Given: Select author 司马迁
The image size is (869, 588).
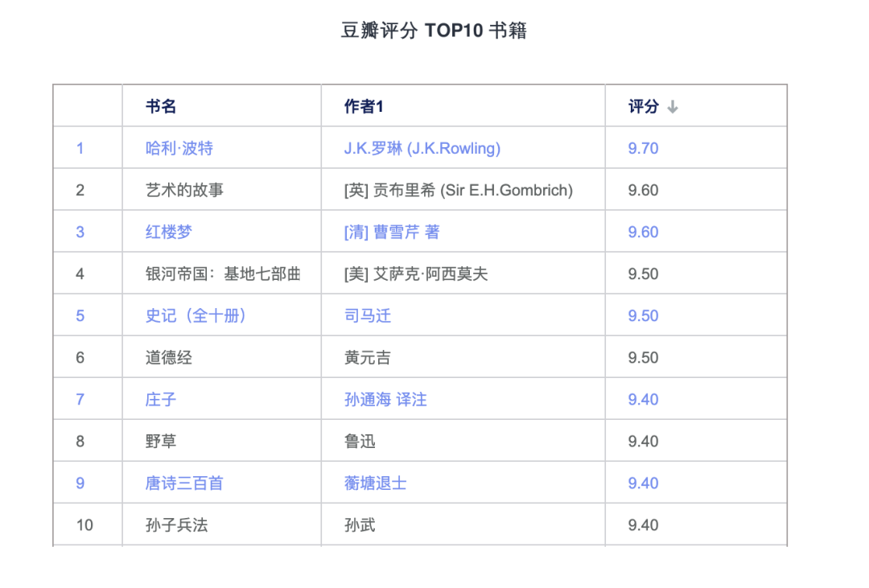Looking at the screenshot, I should [x=366, y=315].
